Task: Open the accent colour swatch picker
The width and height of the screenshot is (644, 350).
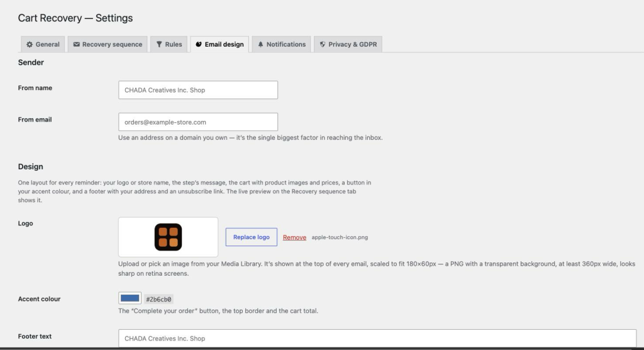Action: point(130,298)
